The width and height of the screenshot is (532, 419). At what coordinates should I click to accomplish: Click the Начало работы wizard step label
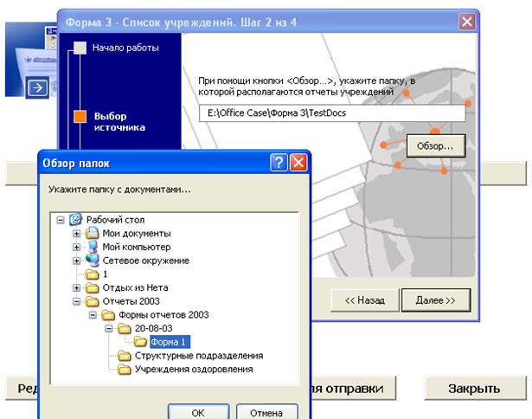coord(126,48)
